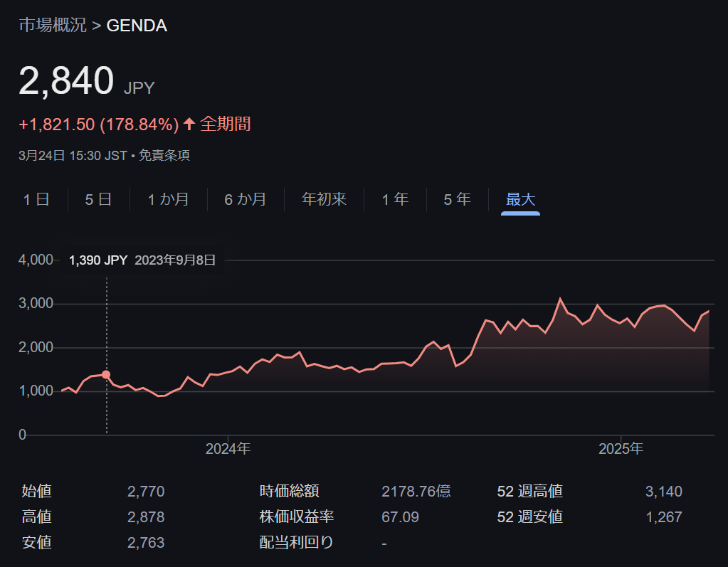Choose the 年初来 range tab
Image resolution: width=728 pixels, height=567 pixels.
[324, 199]
